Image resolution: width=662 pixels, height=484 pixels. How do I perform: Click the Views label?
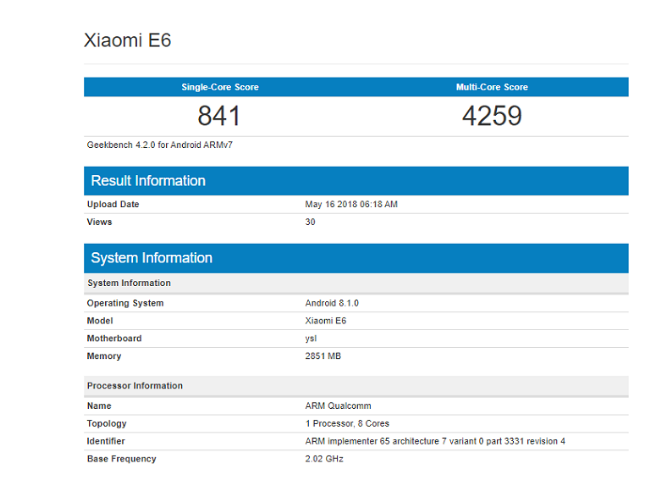[x=99, y=222]
